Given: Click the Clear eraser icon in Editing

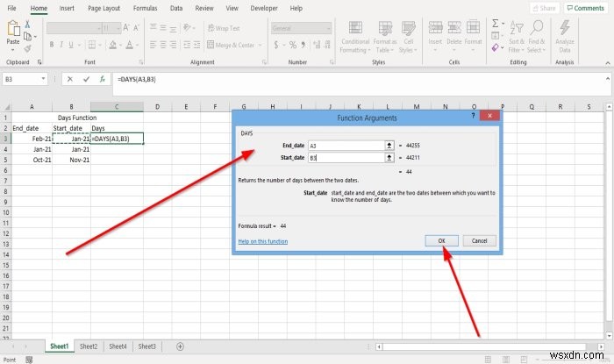Looking at the screenshot, I should pos(496,47).
